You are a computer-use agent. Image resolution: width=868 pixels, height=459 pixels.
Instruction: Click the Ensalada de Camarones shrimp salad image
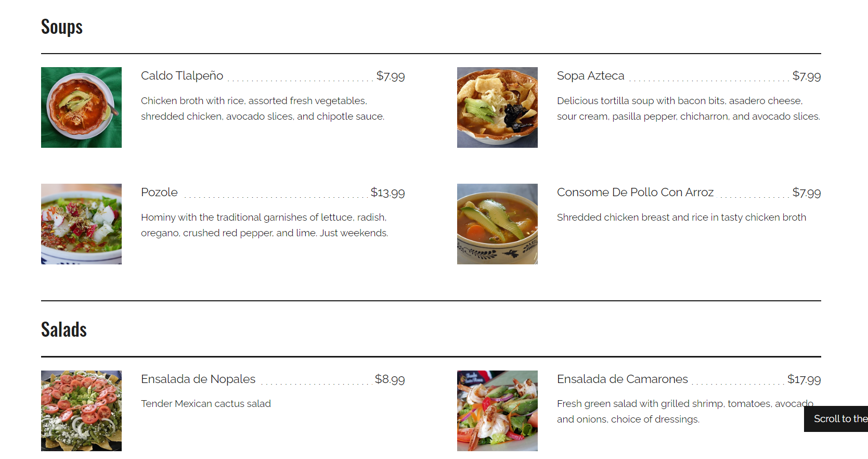click(497, 411)
